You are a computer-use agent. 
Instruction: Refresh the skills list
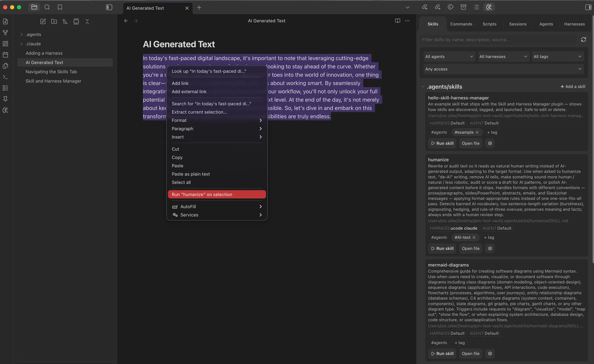tap(584, 39)
